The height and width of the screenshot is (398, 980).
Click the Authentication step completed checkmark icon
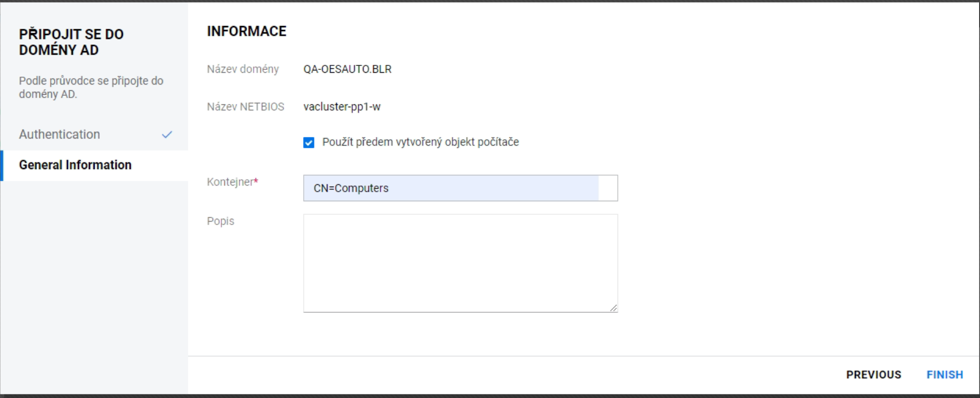167,135
